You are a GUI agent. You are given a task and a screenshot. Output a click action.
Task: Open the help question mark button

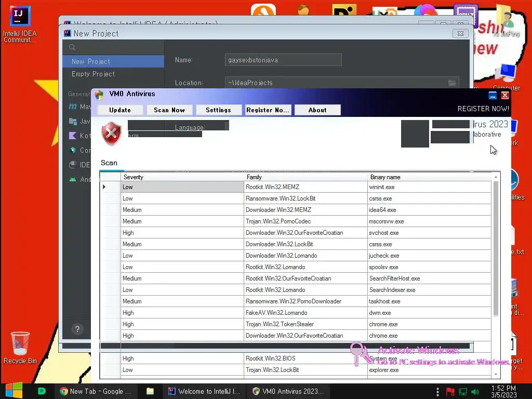coord(77,329)
